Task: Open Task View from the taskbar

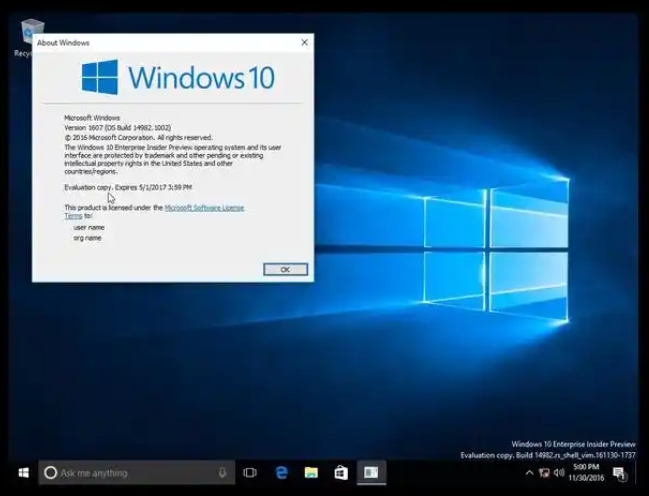Action: pyautogui.click(x=250, y=472)
